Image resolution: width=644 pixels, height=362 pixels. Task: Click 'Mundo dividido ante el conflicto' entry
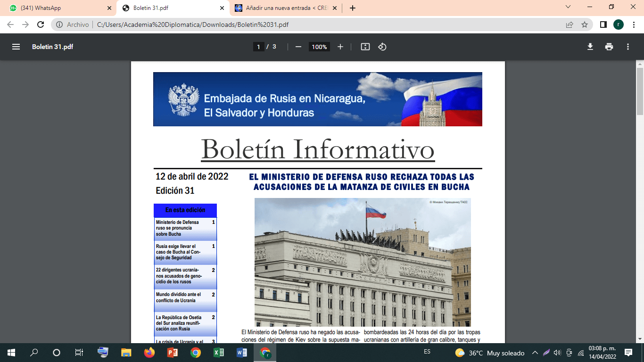click(x=185, y=300)
